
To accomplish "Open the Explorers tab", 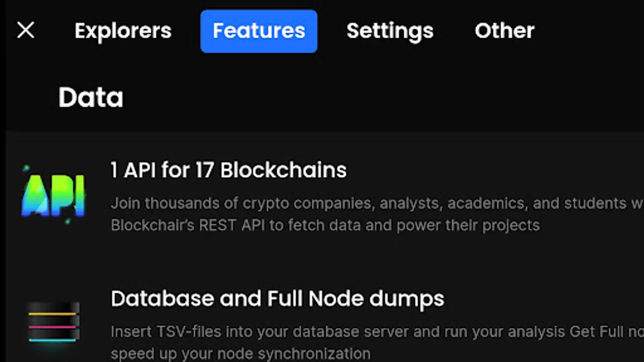I will pos(123,31).
